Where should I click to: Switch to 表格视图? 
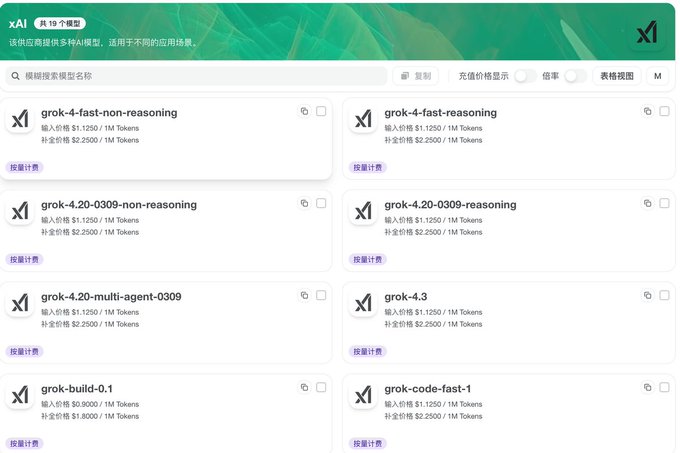[617, 76]
